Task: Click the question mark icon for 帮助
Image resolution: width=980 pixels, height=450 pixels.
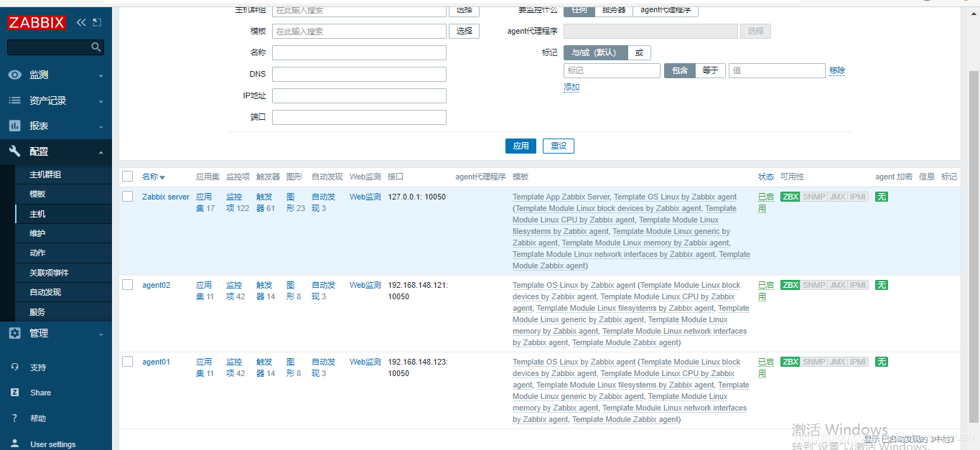Action: [14, 418]
